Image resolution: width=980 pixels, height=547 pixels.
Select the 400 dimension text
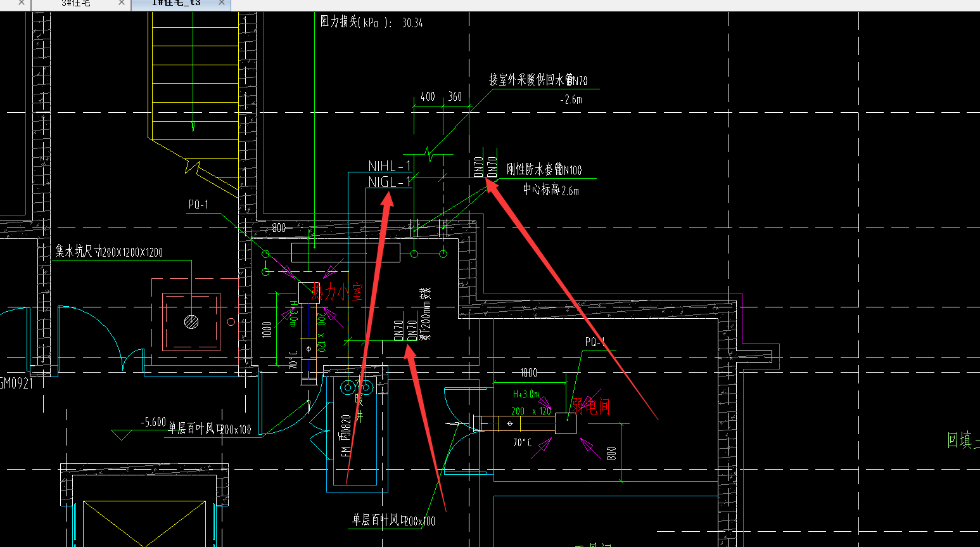pos(428,97)
